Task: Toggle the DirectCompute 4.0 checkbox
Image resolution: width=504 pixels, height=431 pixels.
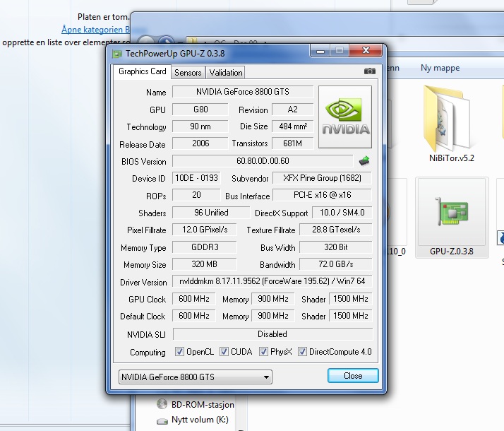Action: [303, 352]
